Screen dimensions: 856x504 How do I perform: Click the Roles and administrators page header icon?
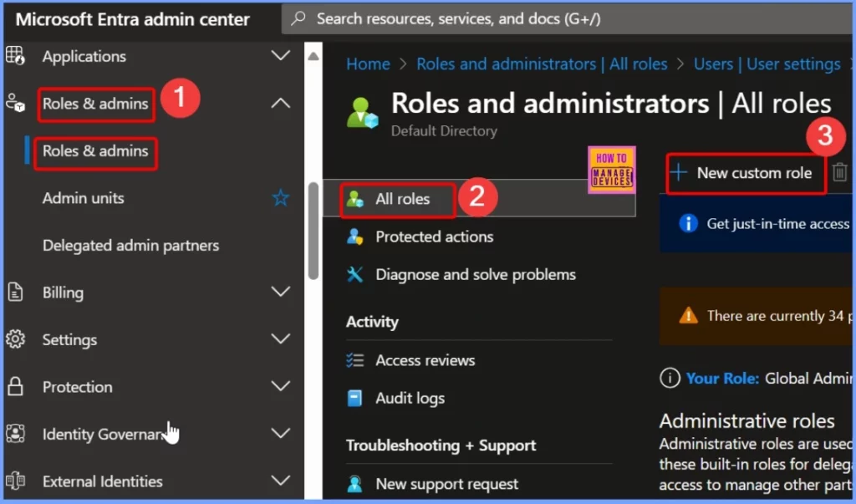[363, 113]
